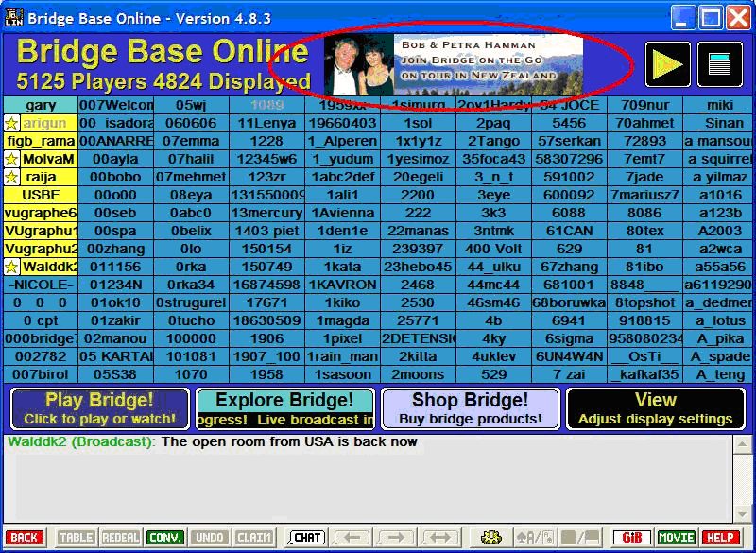The width and height of the screenshot is (756, 553).
Task: Open the Shop Bridge! button
Action: (471, 409)
